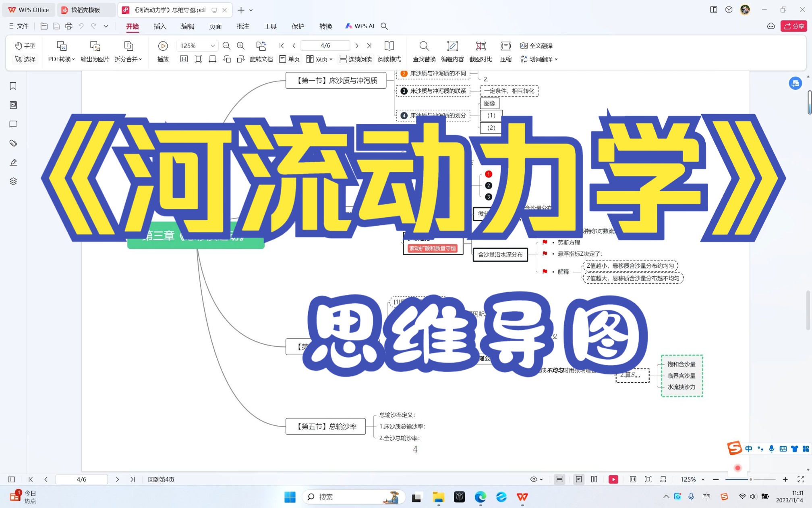Viewport: 812px width, 508px height.
Task: Click Export as Image button
Action: click(x=95, y=52)
